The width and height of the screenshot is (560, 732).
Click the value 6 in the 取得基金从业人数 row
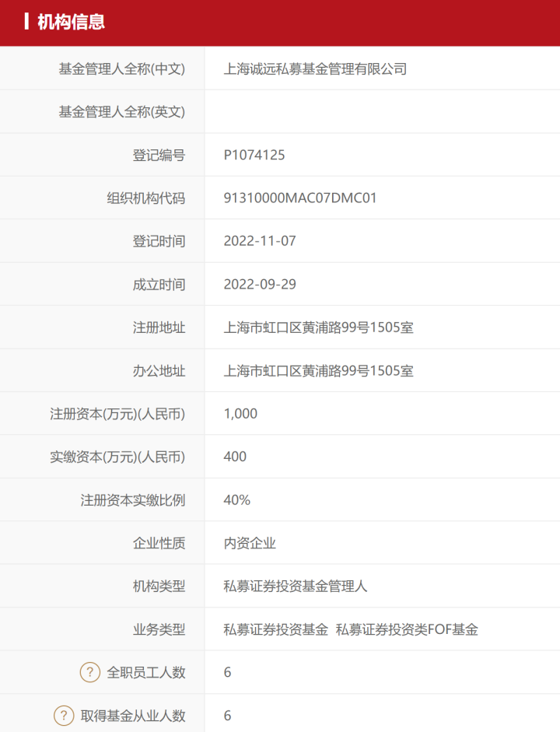click(227, 716)
